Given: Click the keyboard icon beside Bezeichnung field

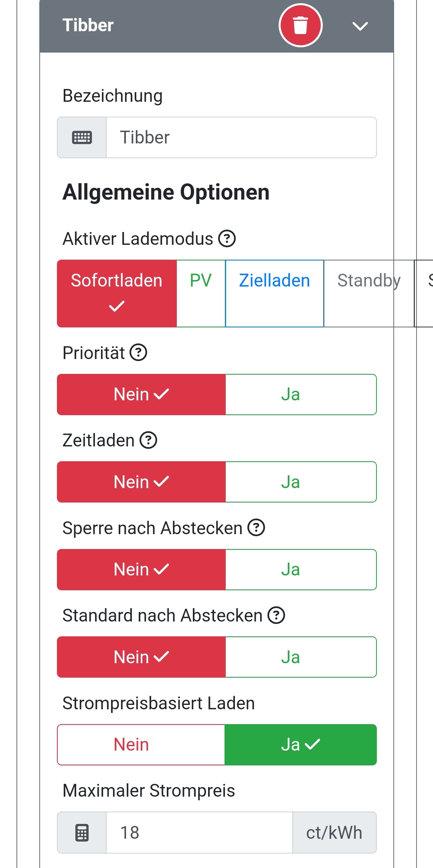Looking at the screenshot, I should pos(82,137).
